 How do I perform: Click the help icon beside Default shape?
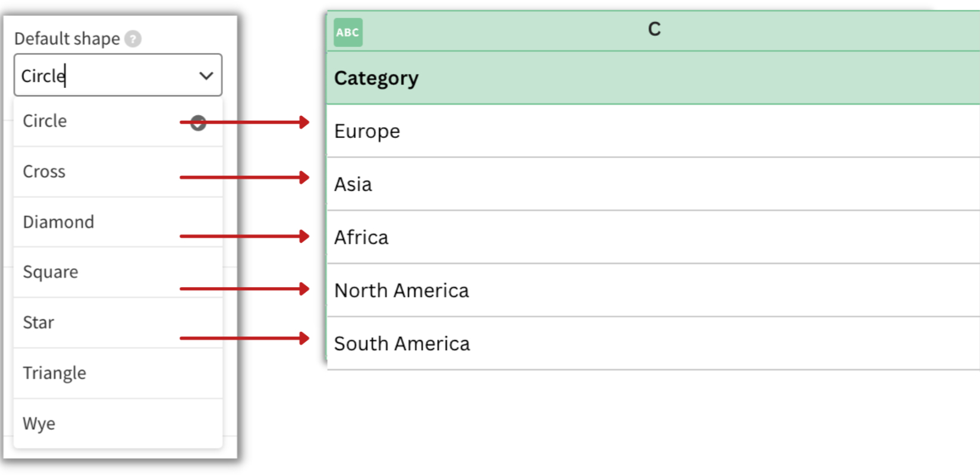(133, 39)
